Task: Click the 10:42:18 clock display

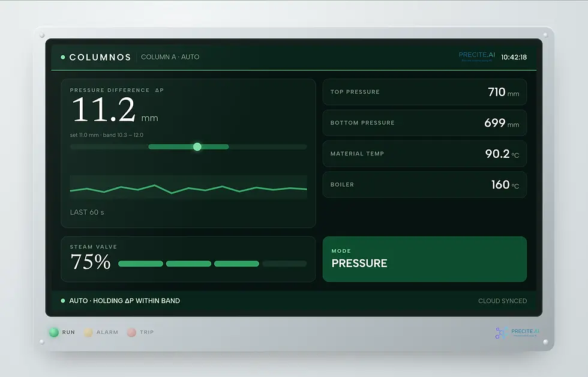Action: coord(514,58)
